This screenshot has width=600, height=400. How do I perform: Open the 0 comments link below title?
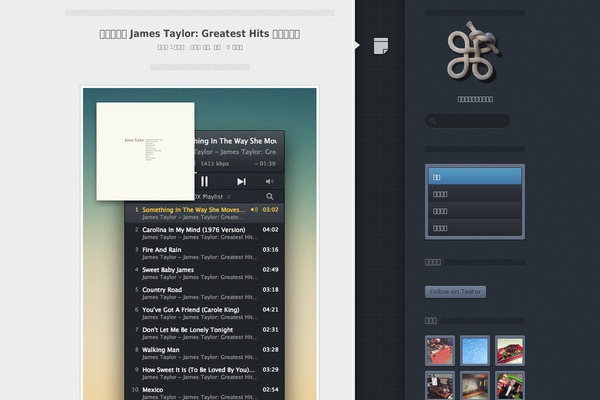pyautogui.click(x=235, y=47)
